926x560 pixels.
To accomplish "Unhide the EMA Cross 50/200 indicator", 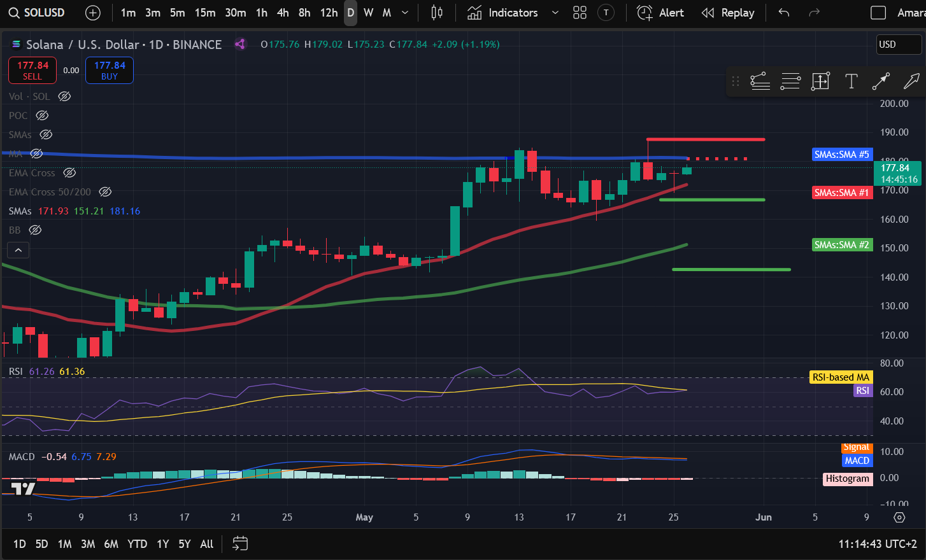I will [x=106, y=192].
